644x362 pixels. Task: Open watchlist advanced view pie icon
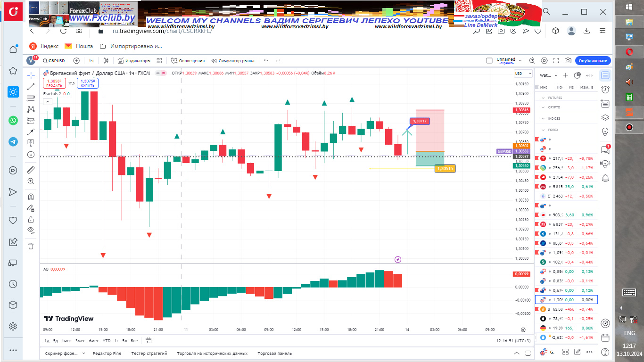pyautogui.click(x=577, y=75)
